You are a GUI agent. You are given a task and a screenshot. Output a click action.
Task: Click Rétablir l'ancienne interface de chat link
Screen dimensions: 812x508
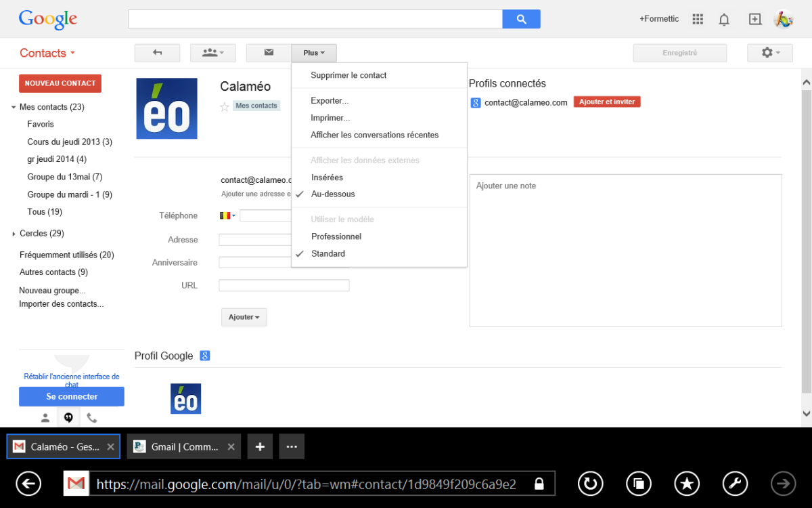pyautogui.click(x=72, y=381)
